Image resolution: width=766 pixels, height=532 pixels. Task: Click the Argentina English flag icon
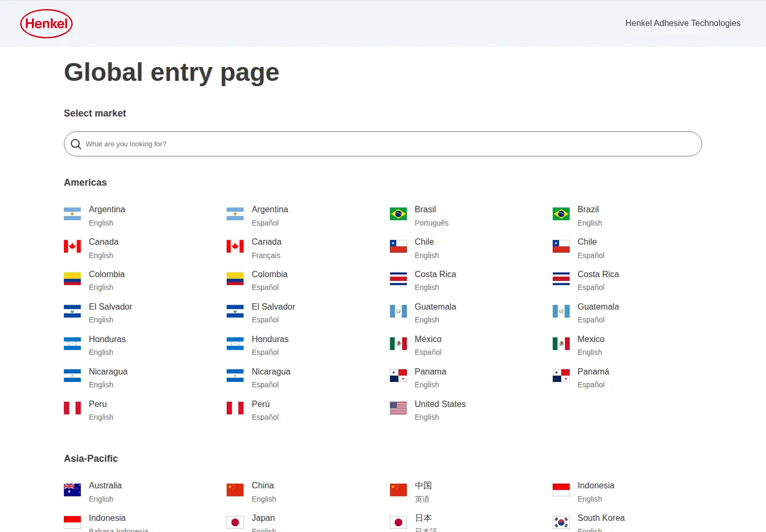coord(72,214)
